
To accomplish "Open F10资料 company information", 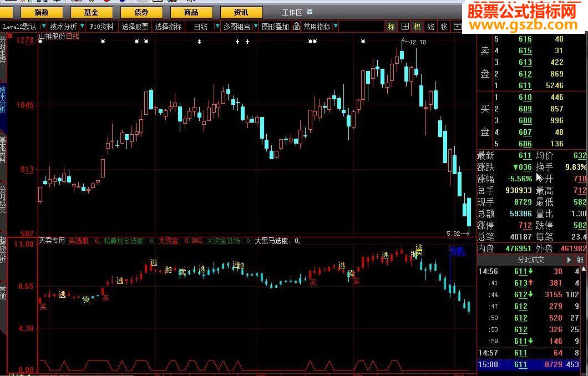I will pyautogui.click(x=102, y=27).
